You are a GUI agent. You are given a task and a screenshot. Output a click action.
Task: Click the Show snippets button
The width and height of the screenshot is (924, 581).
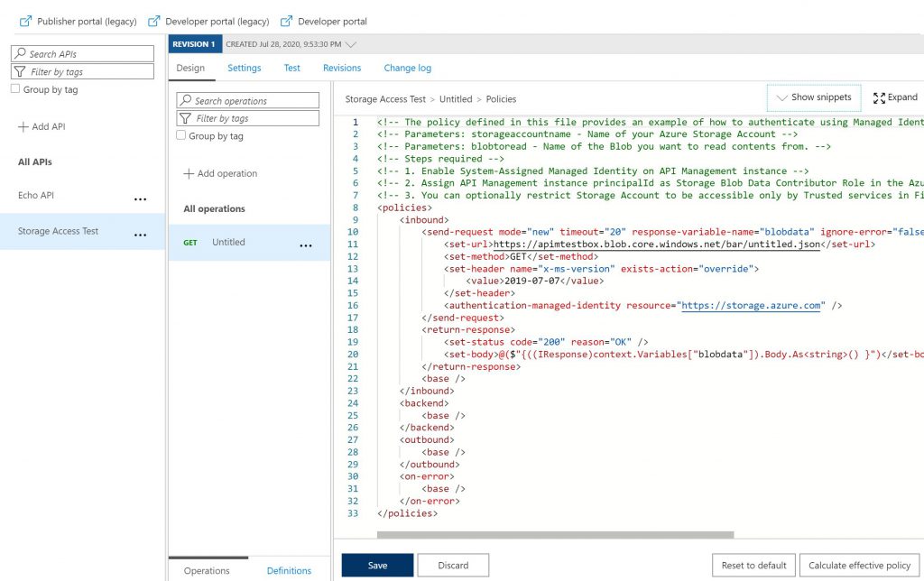click(x=814, y=97)
